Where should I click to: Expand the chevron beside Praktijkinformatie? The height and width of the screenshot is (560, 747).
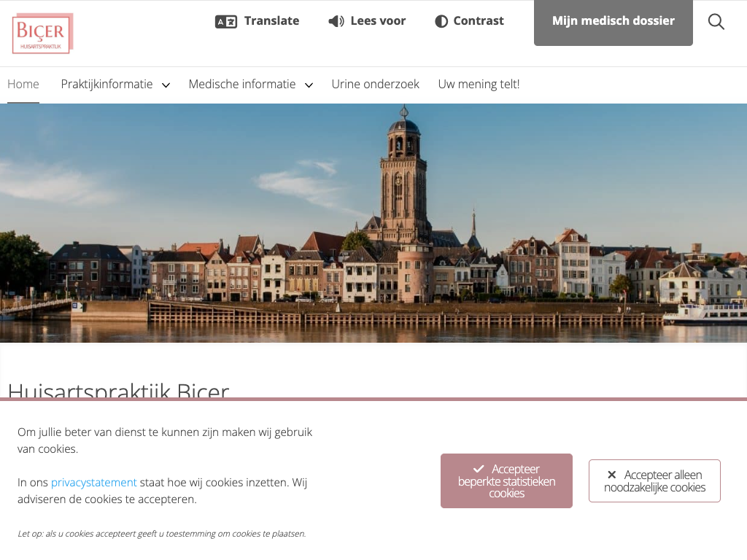pos(166,85)
